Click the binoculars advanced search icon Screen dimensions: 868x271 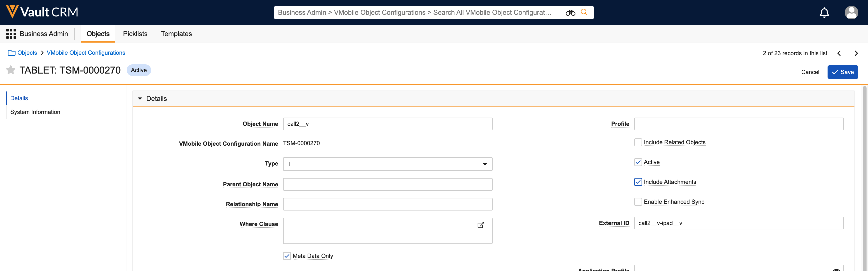coord(570,13)
